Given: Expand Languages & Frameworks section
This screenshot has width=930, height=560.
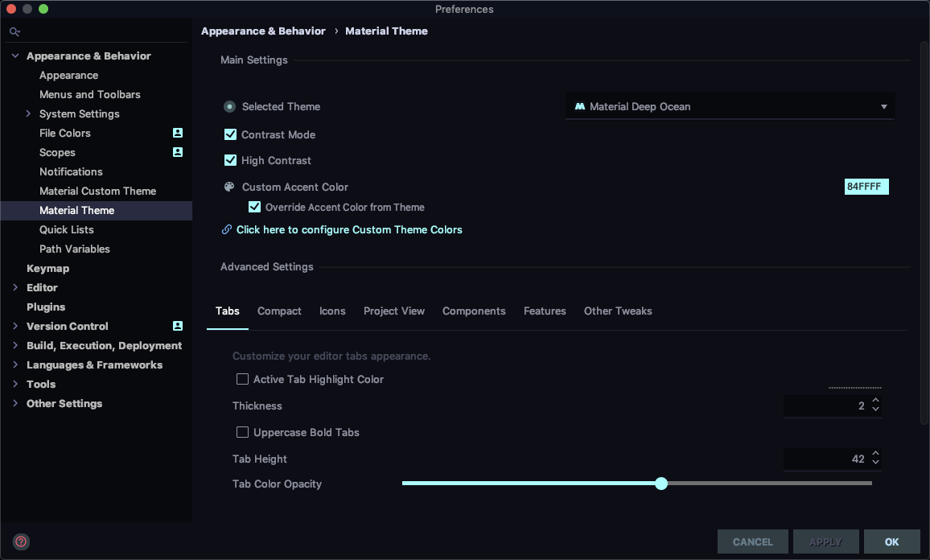Looking at the screenshot, I should 15,364.
